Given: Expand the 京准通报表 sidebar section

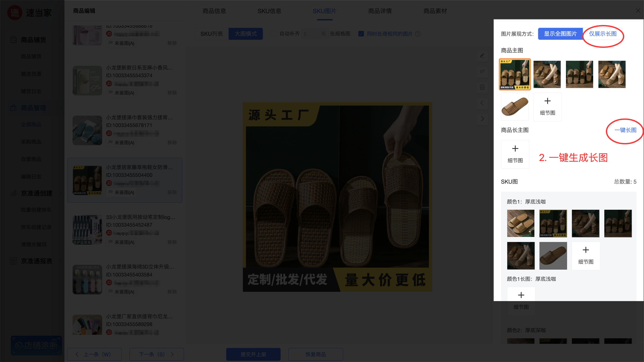Looking at the screenshot, I should click(x=36, y=261).
